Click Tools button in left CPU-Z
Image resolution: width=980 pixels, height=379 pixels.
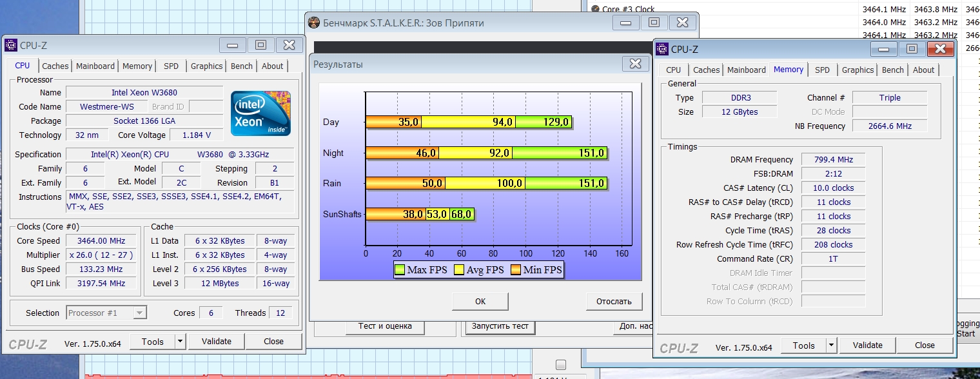tap(153, 342)
